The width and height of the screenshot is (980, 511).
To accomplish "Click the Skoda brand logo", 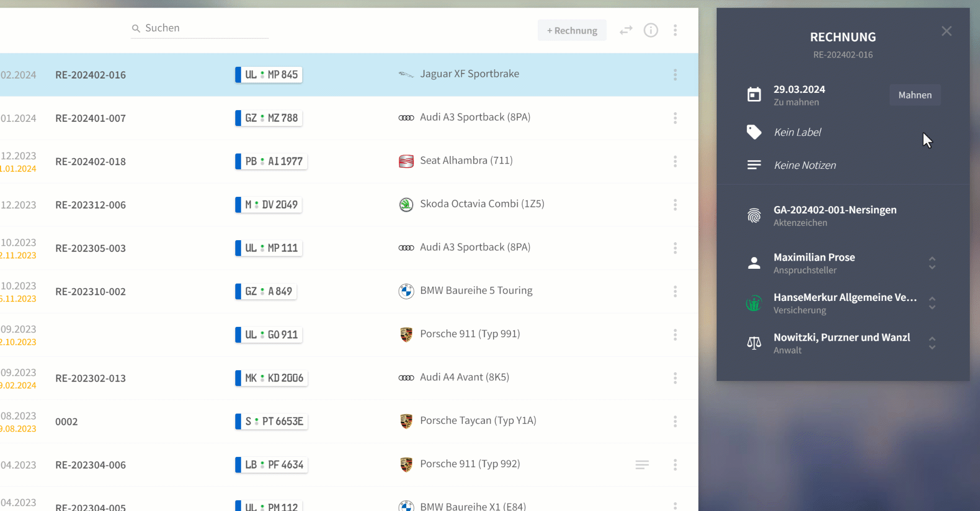I will point(406,205).
